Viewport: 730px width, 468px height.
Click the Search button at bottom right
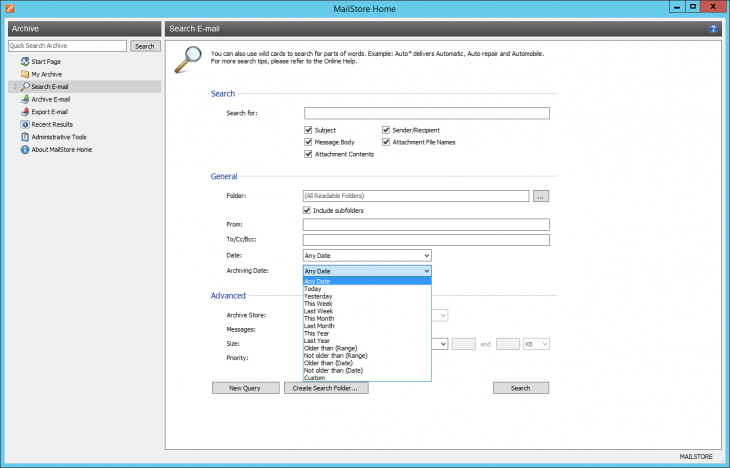[521, 388]
